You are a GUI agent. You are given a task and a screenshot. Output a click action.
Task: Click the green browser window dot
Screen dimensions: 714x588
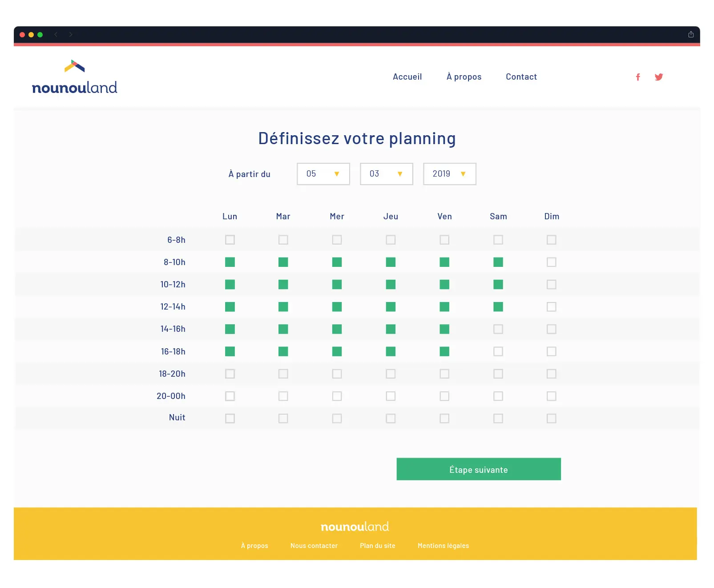[40, 35]
